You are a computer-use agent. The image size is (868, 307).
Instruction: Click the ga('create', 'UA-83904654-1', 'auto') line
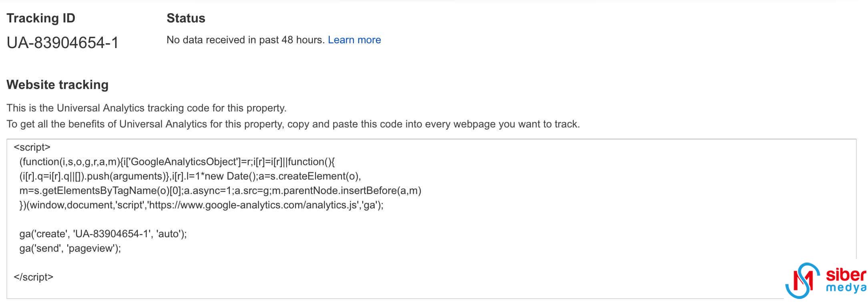click(x=103, y=234)
